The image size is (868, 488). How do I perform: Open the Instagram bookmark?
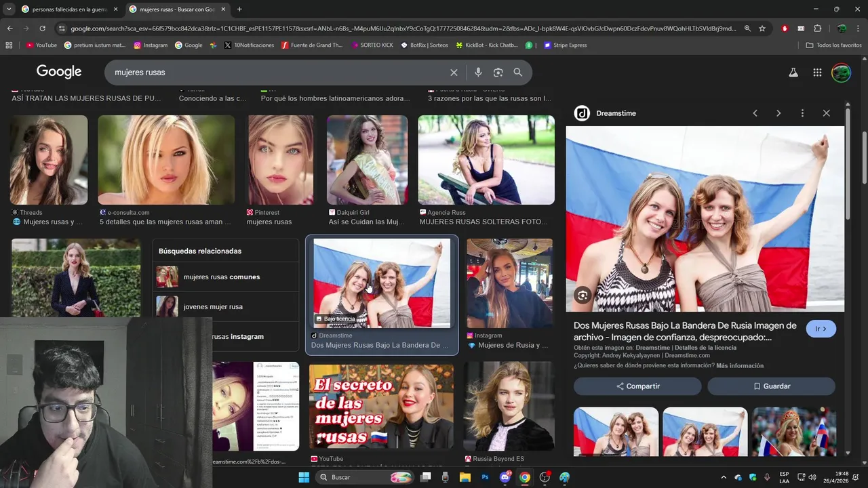click(151, 45)
